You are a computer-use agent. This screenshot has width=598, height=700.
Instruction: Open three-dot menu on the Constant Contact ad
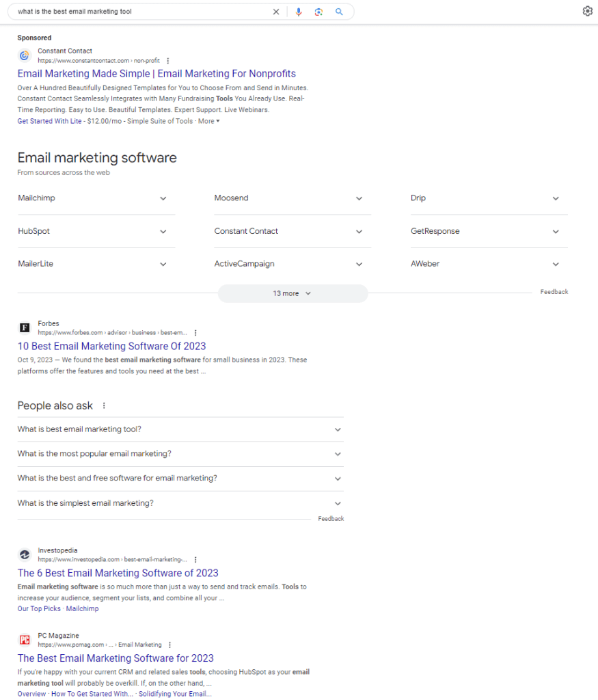point(167,60)
